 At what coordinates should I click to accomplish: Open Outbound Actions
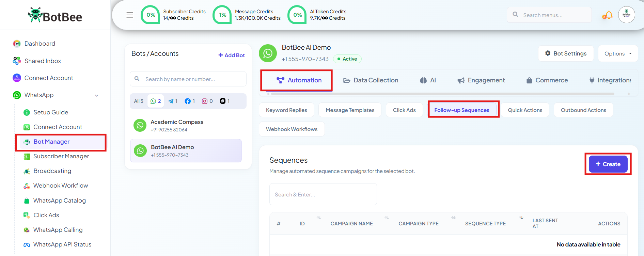coord(583,110)
